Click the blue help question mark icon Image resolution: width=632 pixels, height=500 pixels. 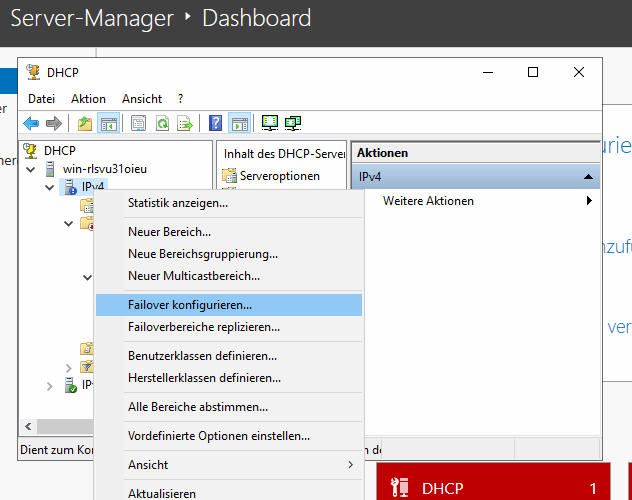(216, 124)
